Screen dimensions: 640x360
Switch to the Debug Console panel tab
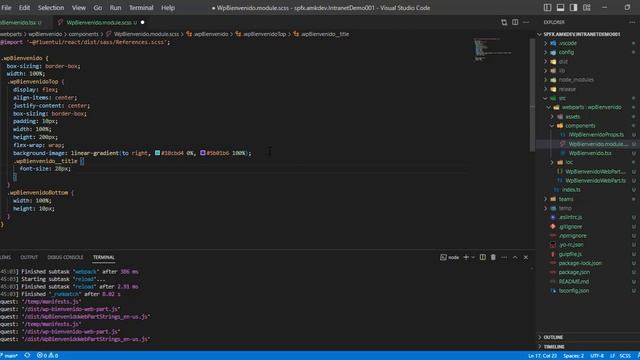coord(65,257)
